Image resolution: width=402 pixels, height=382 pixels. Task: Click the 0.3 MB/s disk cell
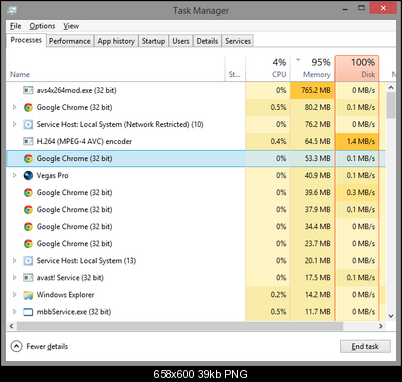(357, 192)
